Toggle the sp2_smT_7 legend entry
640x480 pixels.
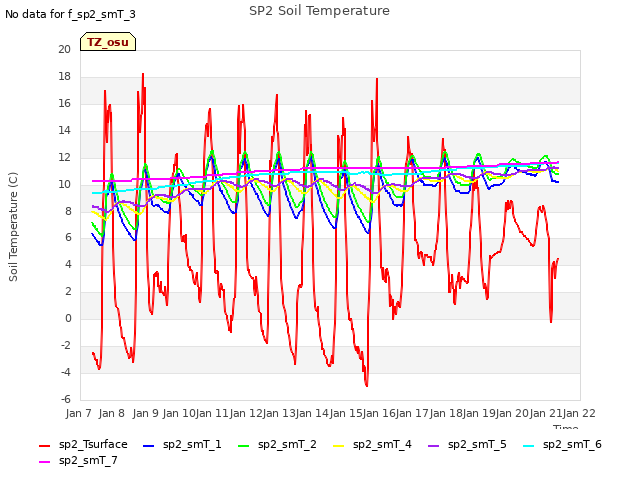point(78,460)
